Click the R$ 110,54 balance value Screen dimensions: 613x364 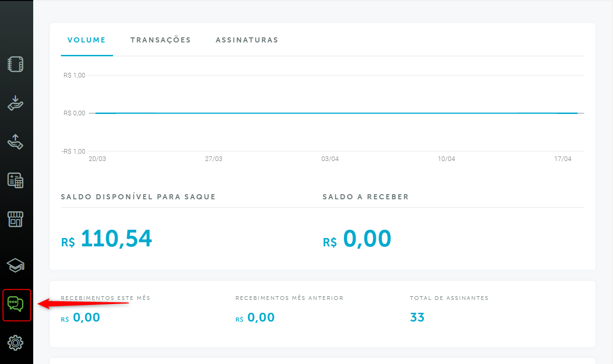click(107, 239)
